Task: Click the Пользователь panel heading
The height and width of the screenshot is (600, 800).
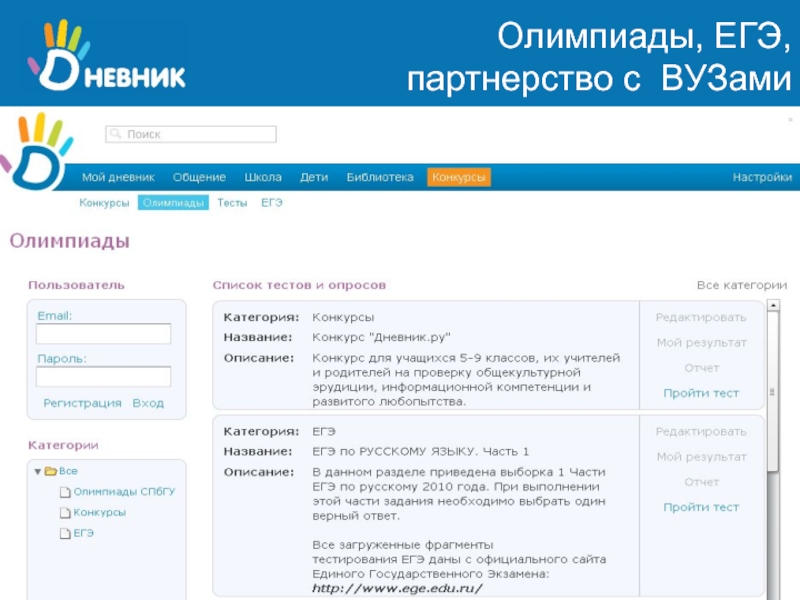Action: click(76, 285)
